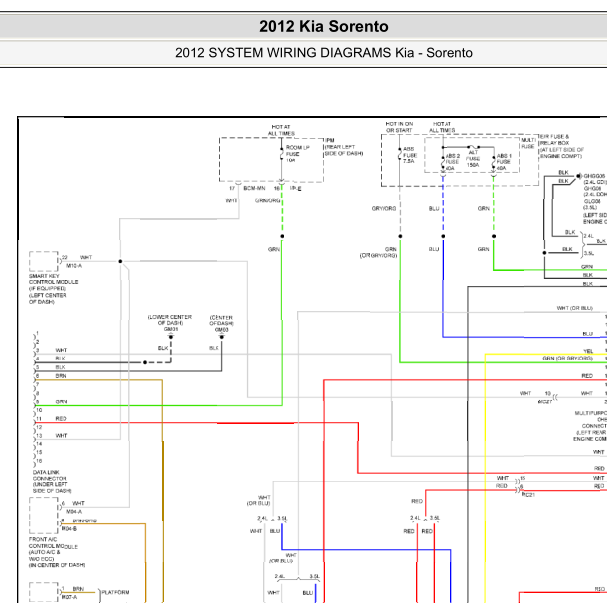Click the "2012 SYSTEM WIRING DIAGRAMS Kia - Sorento" subtitle

point(324,53)
